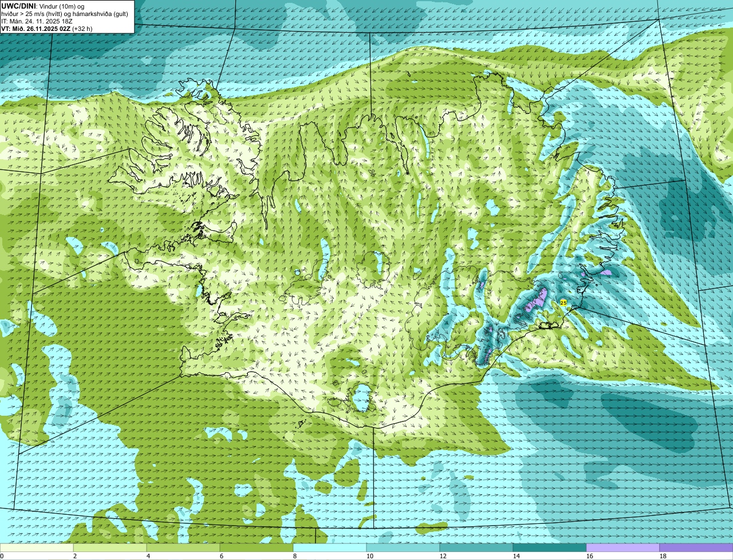Screen dimensions: 733x560
Task: Choose the 14–16 m/s dark teal legend swatch
Action: coord(550,548)
